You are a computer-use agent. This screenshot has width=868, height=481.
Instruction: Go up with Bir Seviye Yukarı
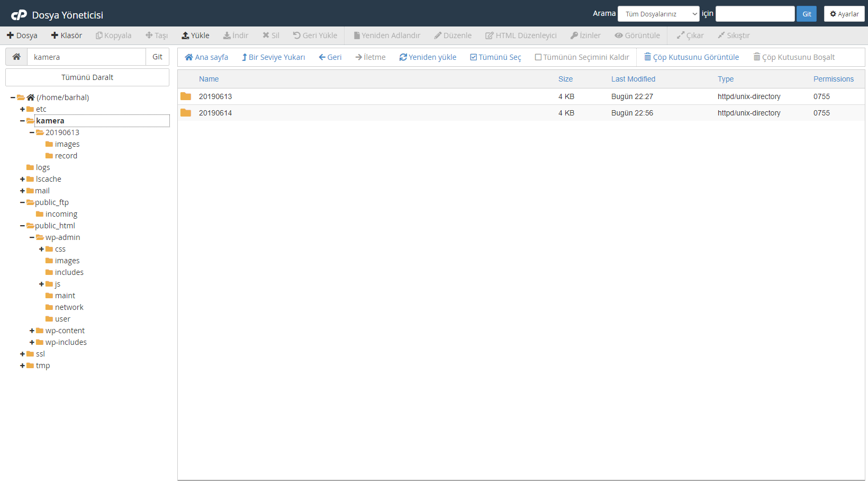tap(274, 57)
